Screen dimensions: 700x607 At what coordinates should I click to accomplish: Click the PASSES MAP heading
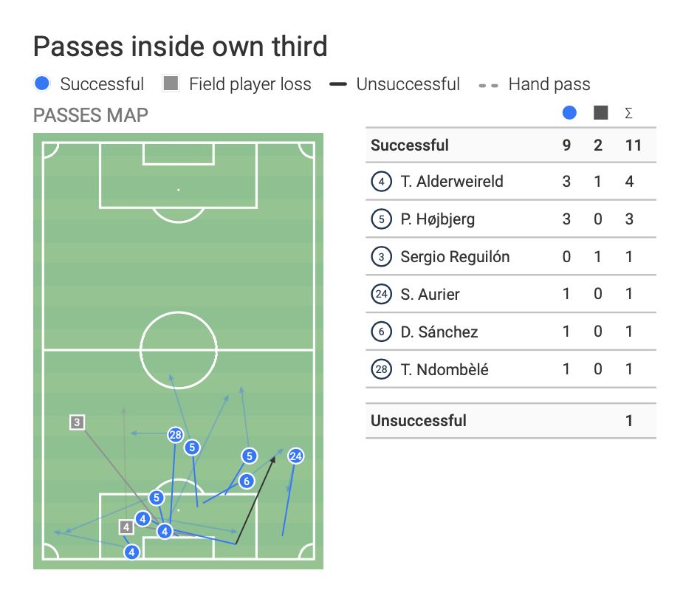coord(91,115)
